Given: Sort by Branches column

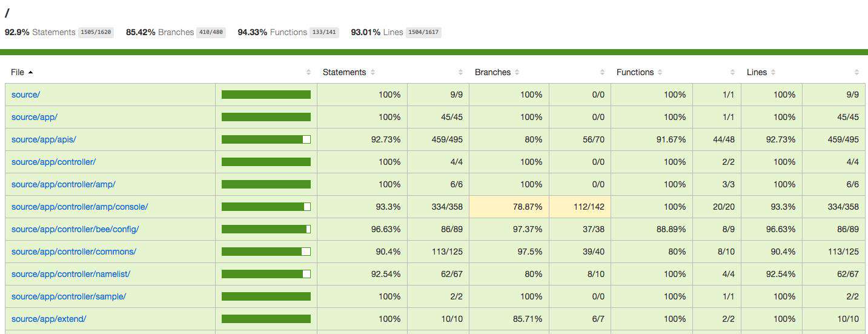Looking at the screenshot, I should point(497,72).
